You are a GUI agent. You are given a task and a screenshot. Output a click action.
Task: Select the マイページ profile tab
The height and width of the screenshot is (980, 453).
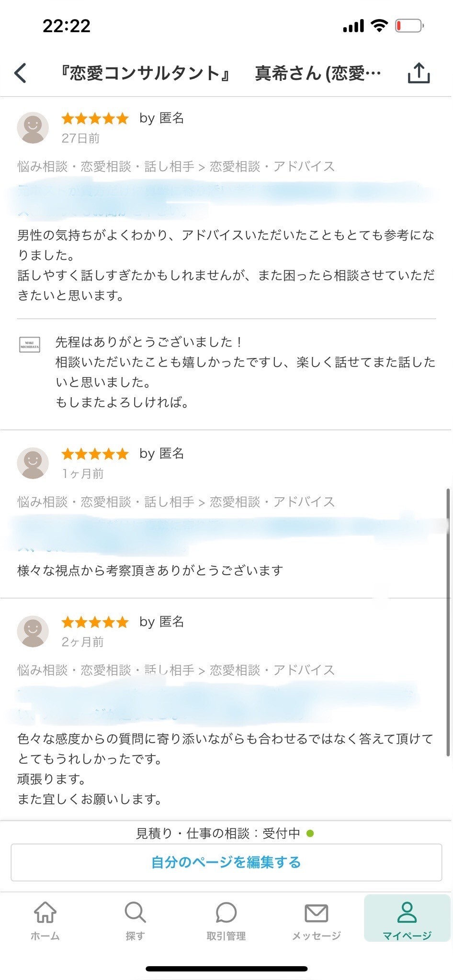point(407,920)
